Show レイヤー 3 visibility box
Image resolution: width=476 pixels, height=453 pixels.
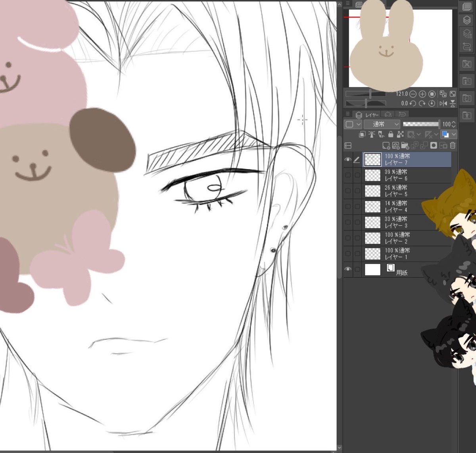[348, 222]
